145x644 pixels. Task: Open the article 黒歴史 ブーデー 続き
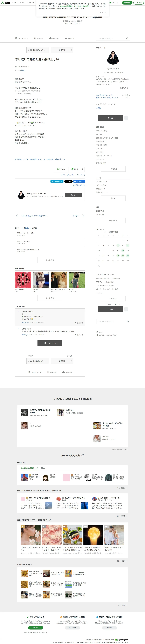(x=26, y=233)
